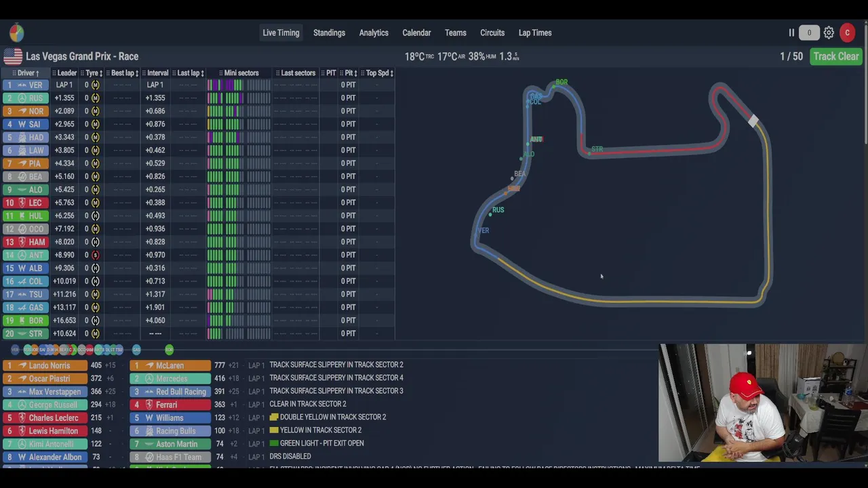The image size is (868, 488).
Task: Click the Track Clear status button
Action: click(x=836, y=56)
